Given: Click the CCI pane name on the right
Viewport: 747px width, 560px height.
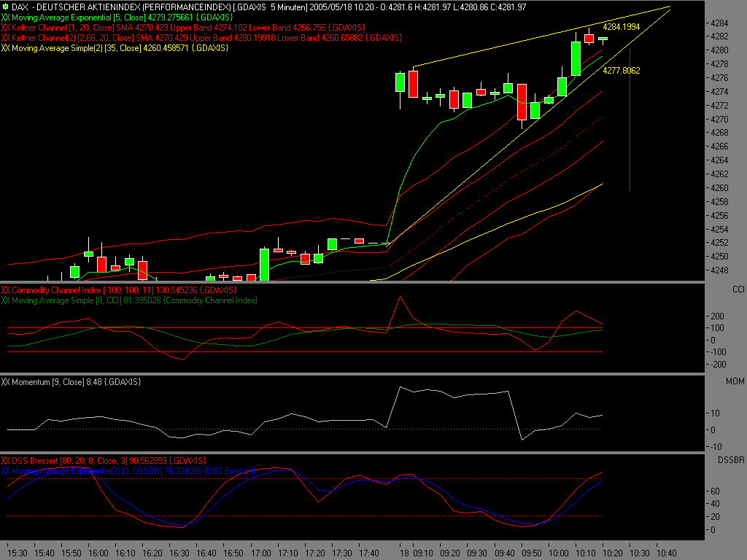Looking at the screenshot, I should [x=738, y=289].
